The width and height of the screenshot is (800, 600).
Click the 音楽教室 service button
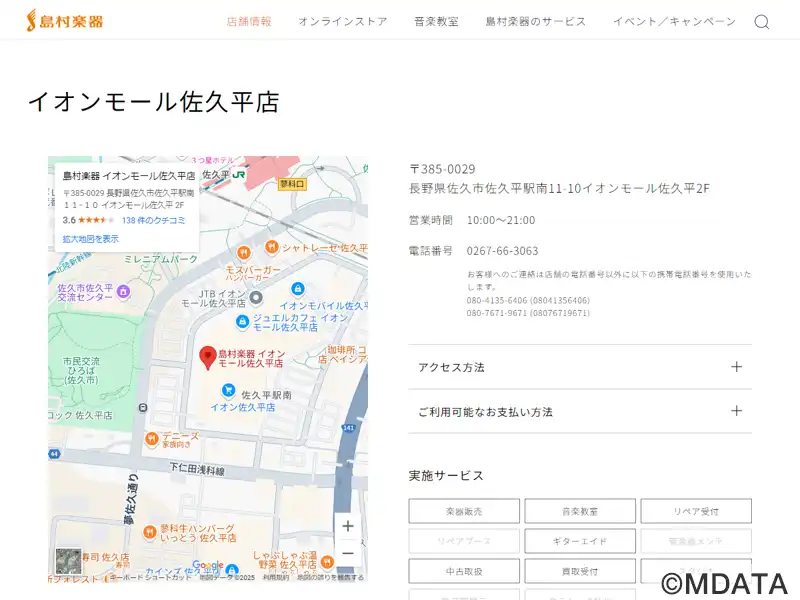point(580,511)
